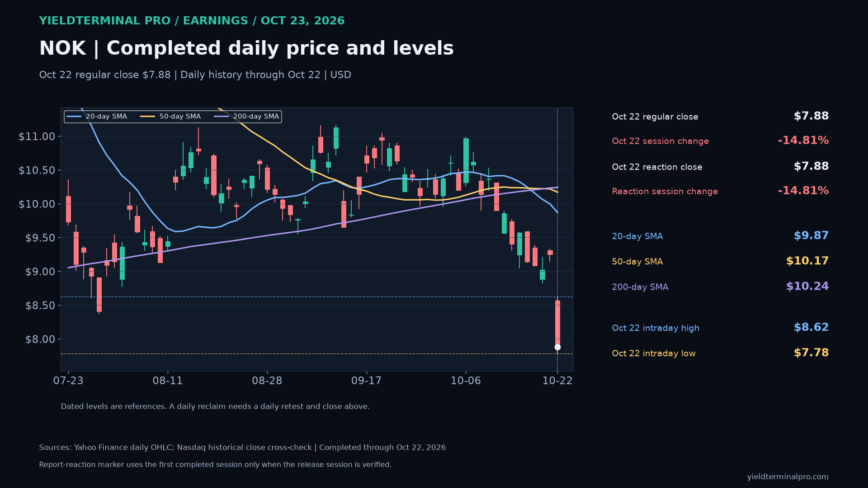This screenshot has height=488, width=868.
Task: Click the 200-day SMA legend entry
Action: coord(246,117)
